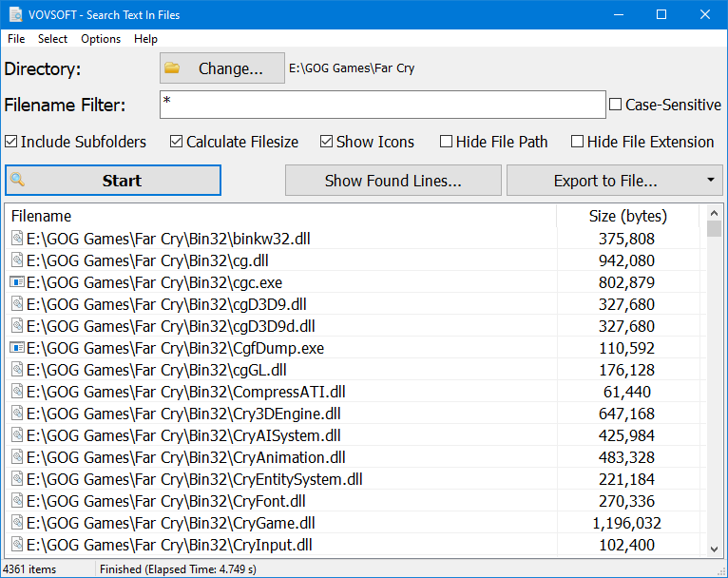Maximize the Search Text In Files window
The width and height of the screenshot is (728, 578).
click(661, 14)
